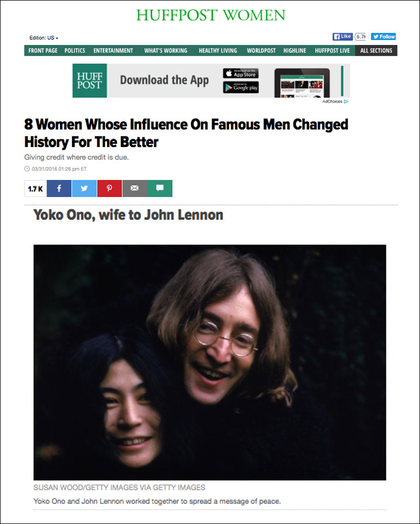Image resolution: width=420 pixels, height=524 pixels.
Task: Select Healthy Living in navigation bar
Action: [x=218, y=50]
